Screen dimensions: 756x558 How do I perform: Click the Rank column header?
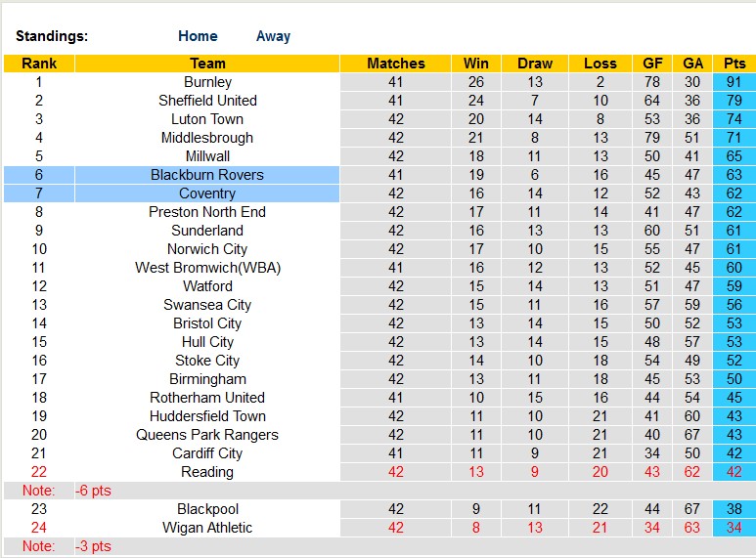click(39, 64)
